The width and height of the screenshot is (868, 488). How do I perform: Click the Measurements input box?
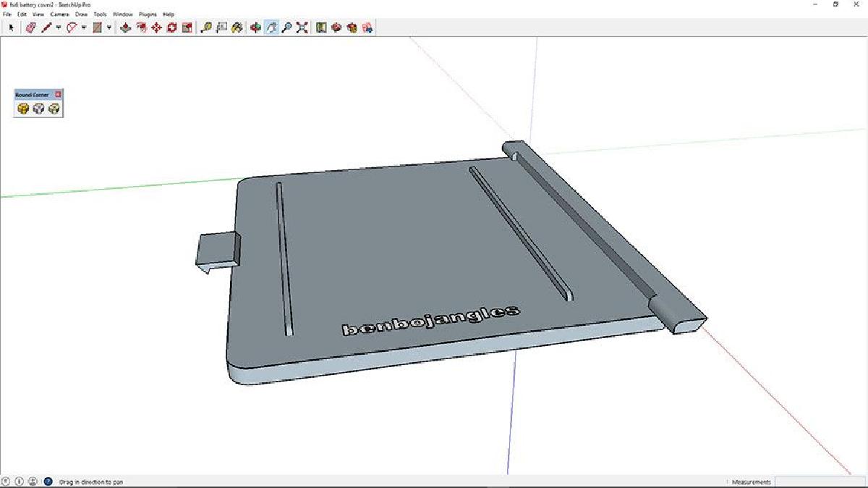click(819, 481)
